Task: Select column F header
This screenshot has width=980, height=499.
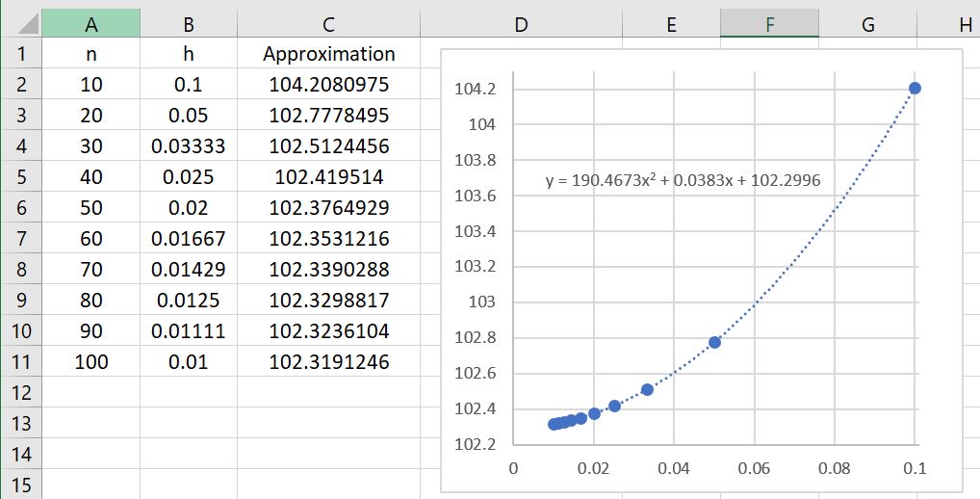Action: [x=769, y=25]
